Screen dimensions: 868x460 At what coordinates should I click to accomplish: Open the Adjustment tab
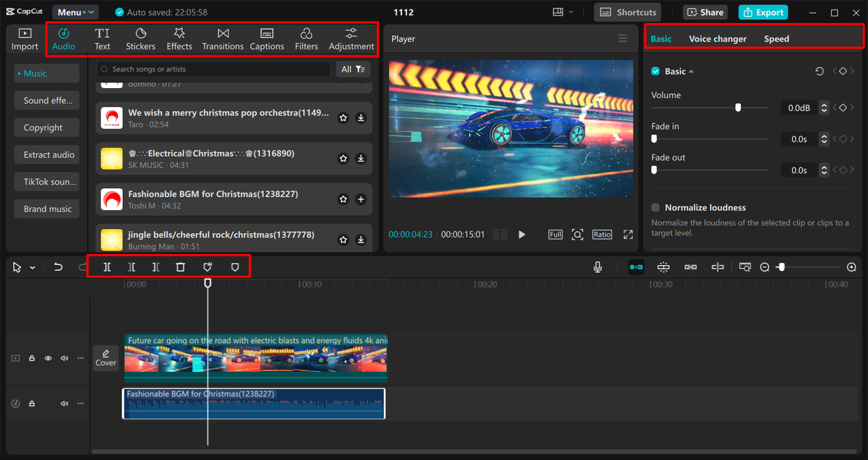pos(351,39)
